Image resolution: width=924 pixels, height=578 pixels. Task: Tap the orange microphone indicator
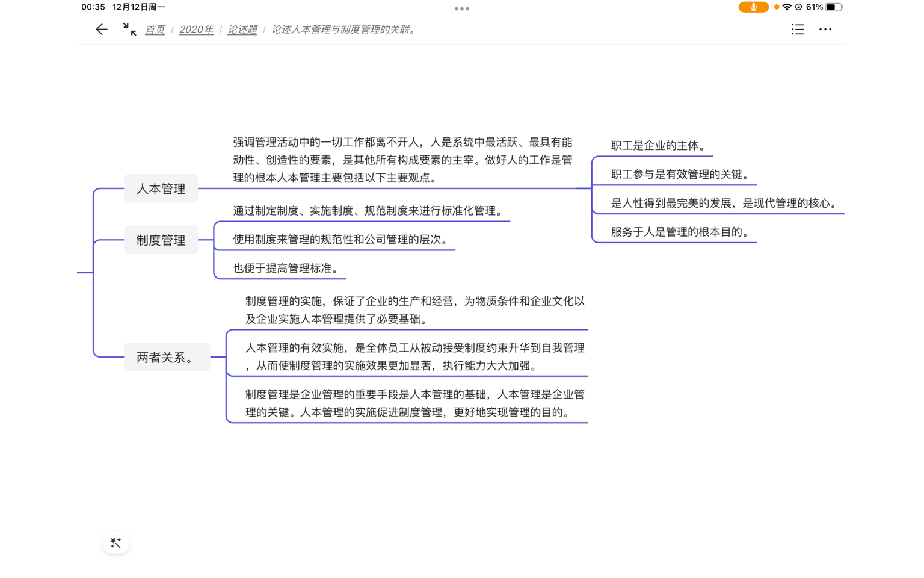(753, 7)
